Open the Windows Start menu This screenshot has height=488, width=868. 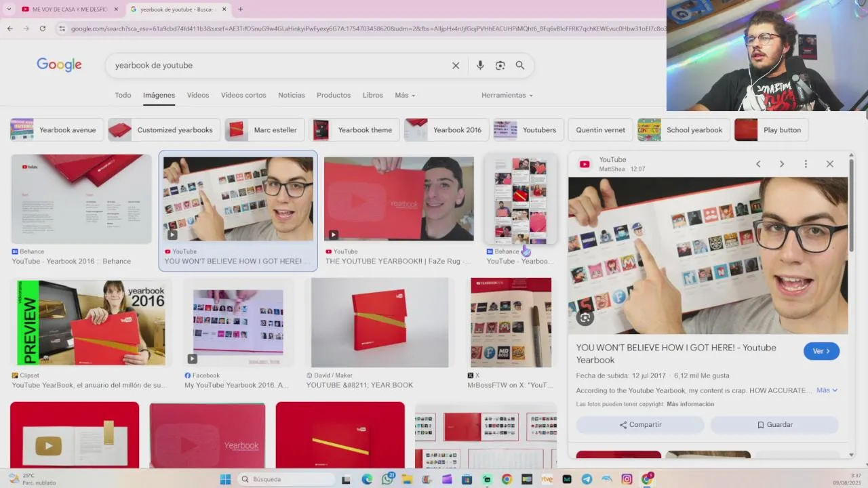(x=225, y=479)
